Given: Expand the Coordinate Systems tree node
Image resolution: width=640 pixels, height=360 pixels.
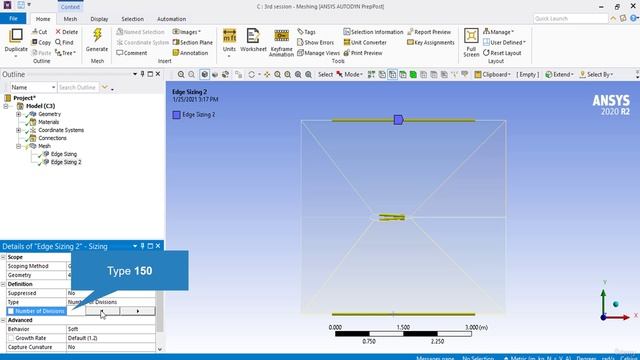Looking at the screenshot, I should 18,130.
